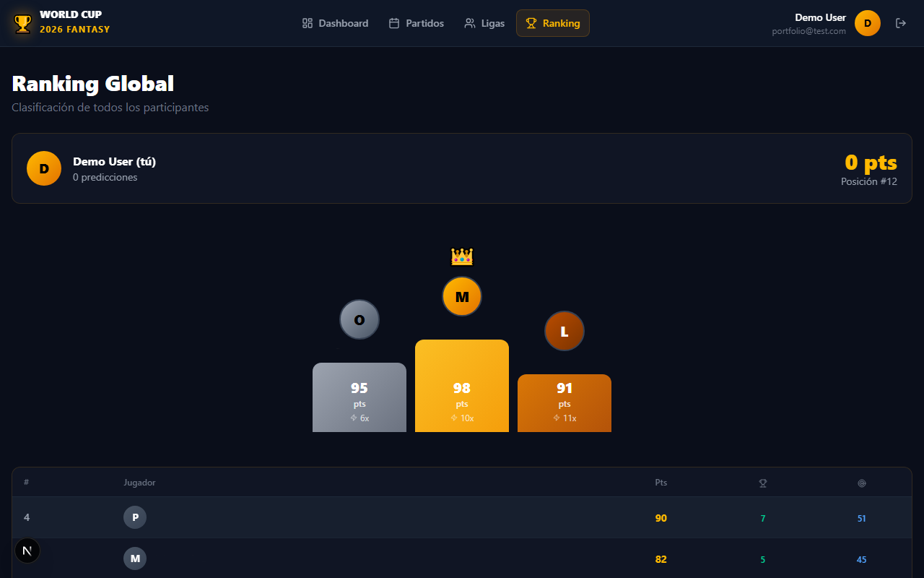Click the crown icon above first place
Screen dimensions: 924x578
tap(462, 256)
